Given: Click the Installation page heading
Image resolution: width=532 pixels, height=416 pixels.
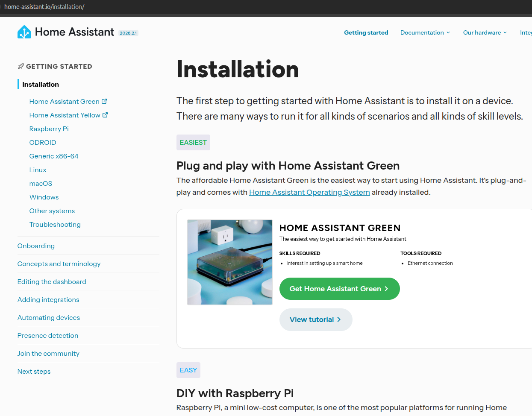Looking at the screenshot, I should point(238,69).
